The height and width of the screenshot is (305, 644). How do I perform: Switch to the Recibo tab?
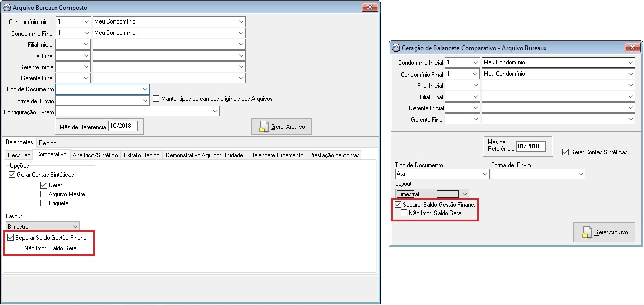48,143
